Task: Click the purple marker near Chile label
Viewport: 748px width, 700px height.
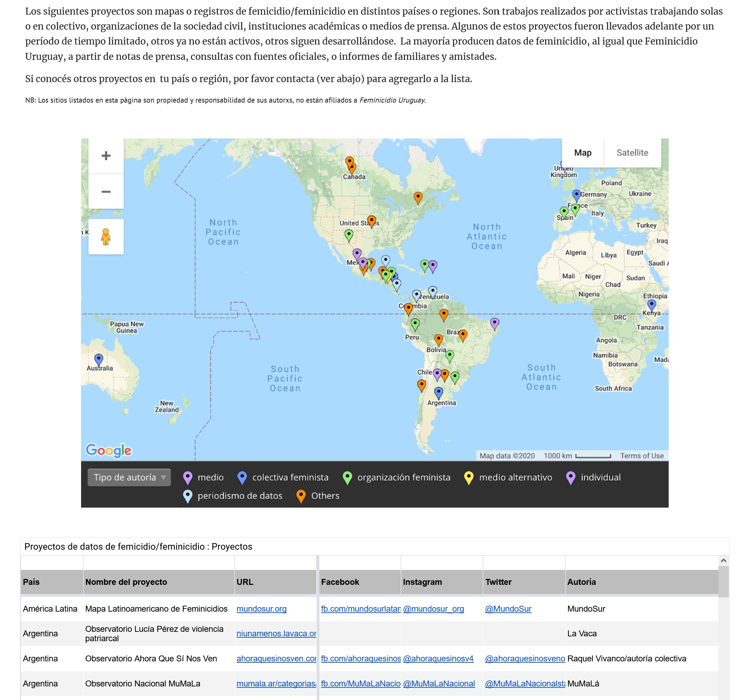Action: click(437, 375)
